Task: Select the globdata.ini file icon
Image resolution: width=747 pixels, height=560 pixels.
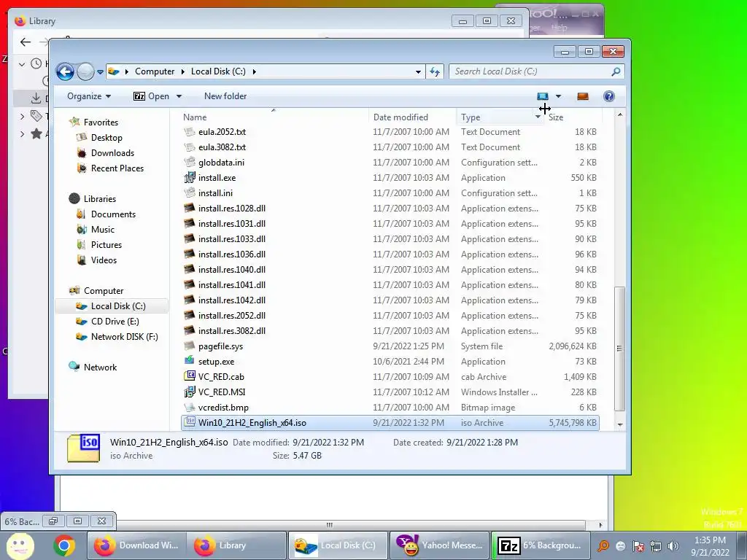Action: 190,162
